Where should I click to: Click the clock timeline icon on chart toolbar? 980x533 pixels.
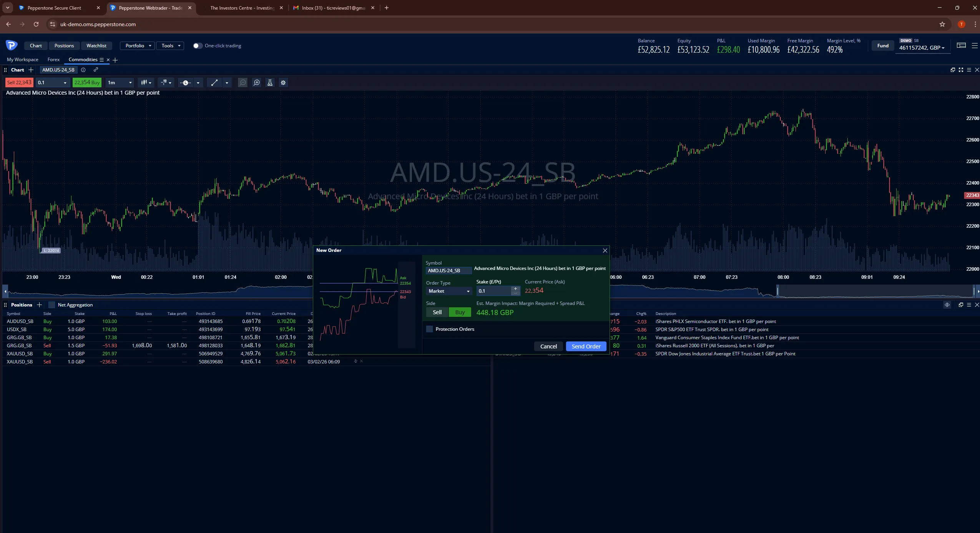(x=186, y=83)
